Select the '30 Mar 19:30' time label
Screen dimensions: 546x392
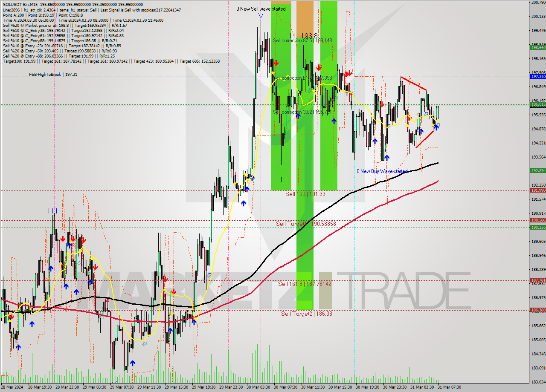coord(368,388)
